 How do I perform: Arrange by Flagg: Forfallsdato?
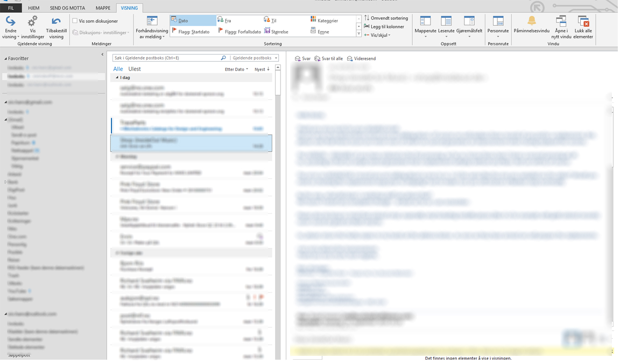tap(239, 32)
